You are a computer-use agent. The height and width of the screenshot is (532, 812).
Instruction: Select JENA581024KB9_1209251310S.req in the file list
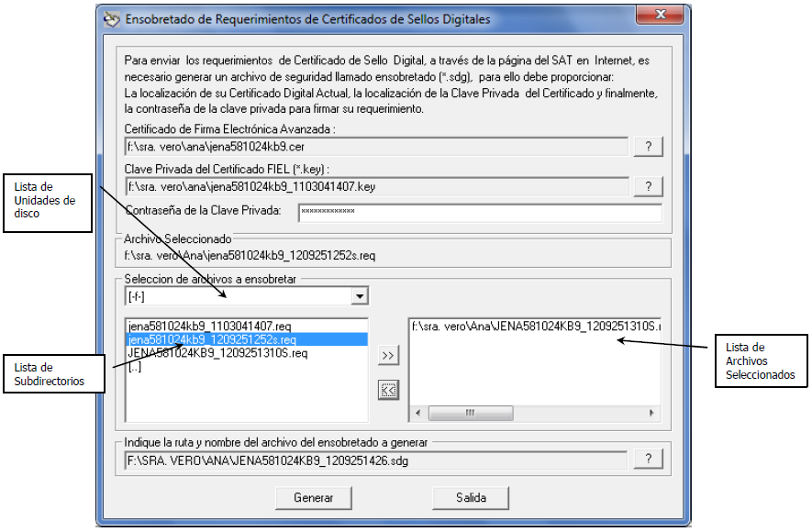coord(217,353)
